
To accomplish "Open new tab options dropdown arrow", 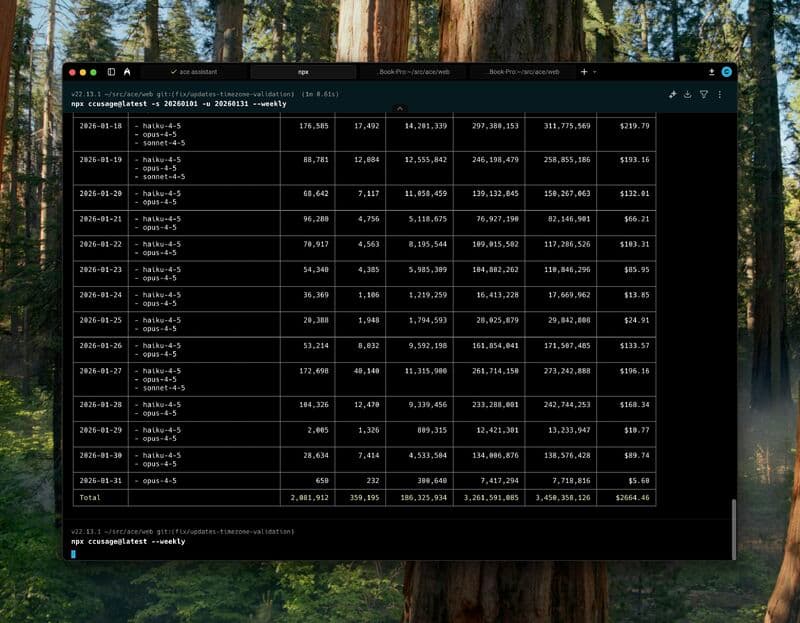I will point(595,72).
